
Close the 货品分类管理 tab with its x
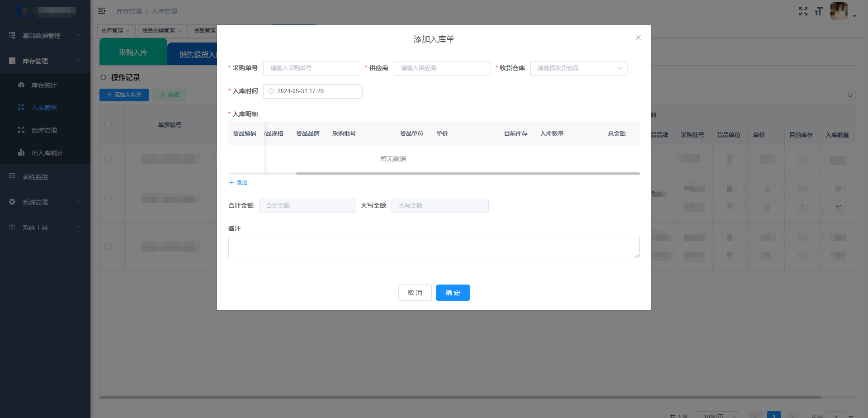tap(180, 31)
